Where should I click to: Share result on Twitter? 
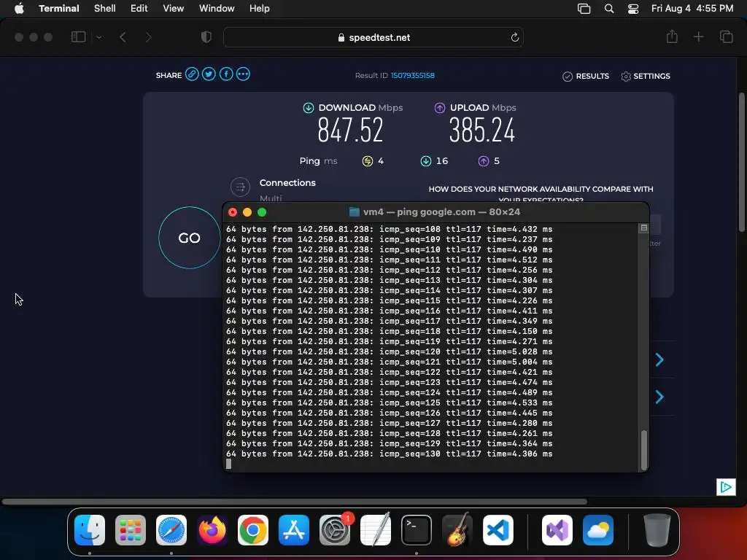pyautogui.click(x=209, y=74)
